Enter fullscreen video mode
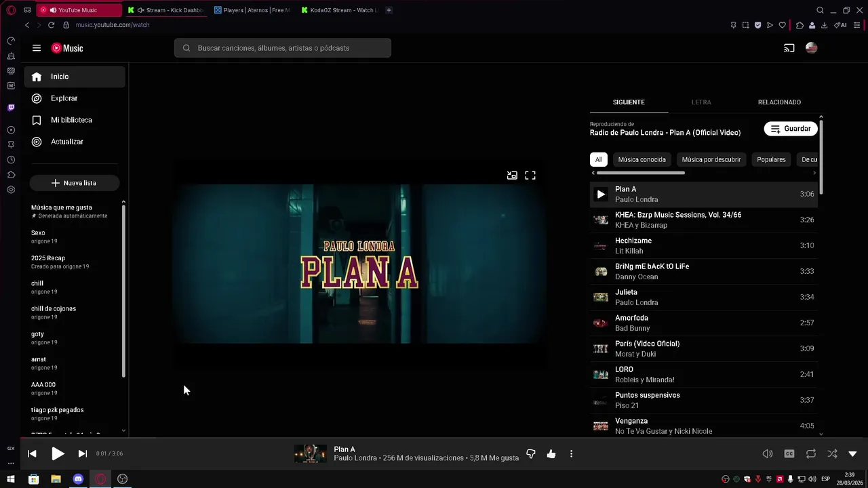Screen dimensions: 868x488 [x=530, y=176]
